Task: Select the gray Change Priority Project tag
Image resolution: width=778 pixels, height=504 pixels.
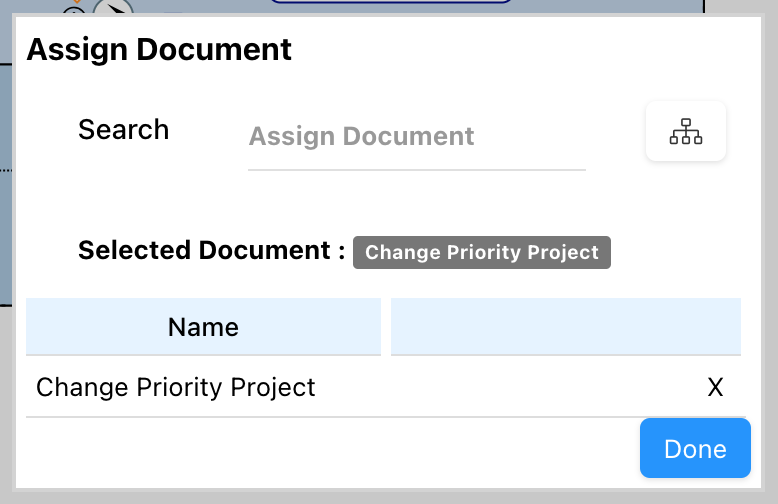Action: point(481,252)
